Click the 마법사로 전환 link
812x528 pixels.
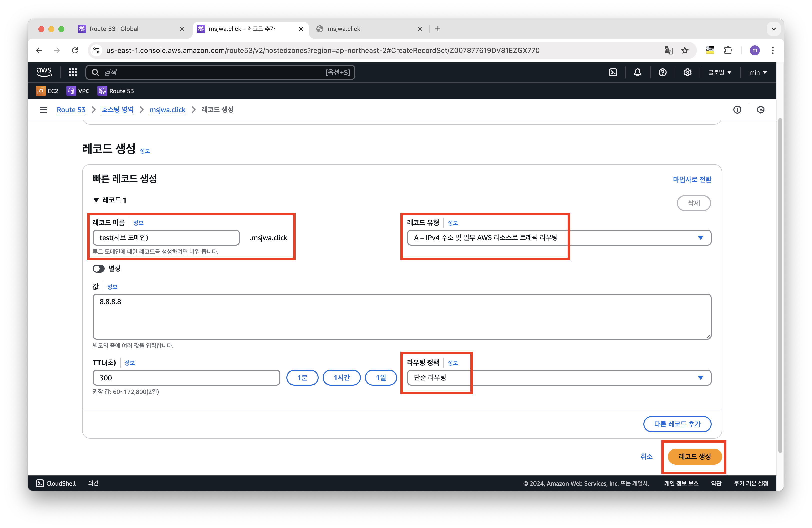(x=692, y=179)
